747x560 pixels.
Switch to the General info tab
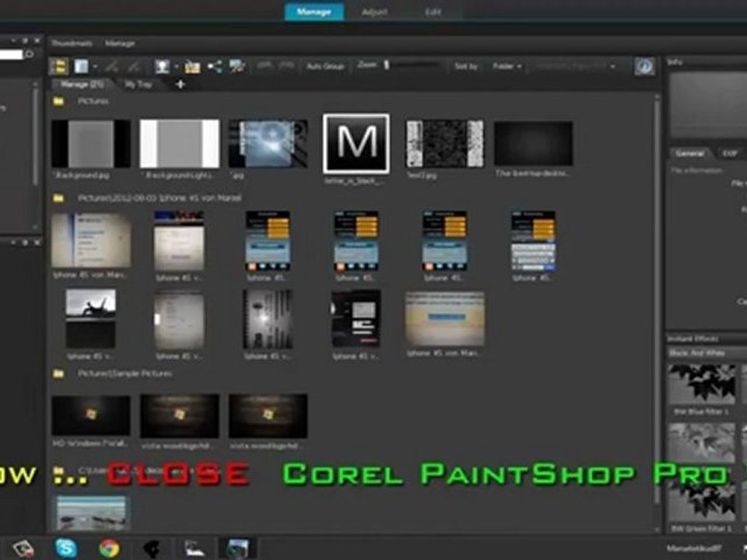click(x=690, y=153)
